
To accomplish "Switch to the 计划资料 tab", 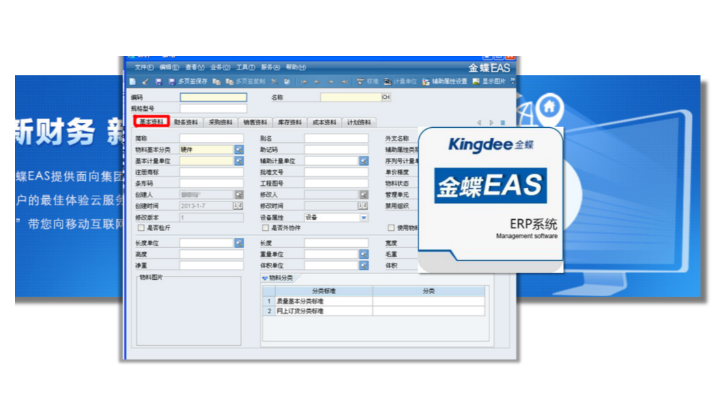I will [x=359, y=122].
